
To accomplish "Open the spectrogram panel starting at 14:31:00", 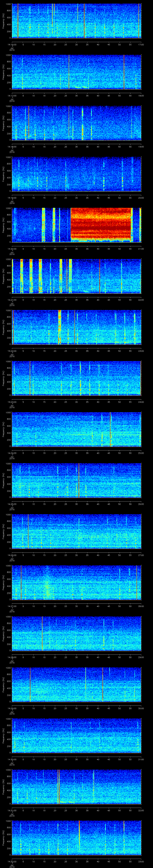I will tap(76, 787).
